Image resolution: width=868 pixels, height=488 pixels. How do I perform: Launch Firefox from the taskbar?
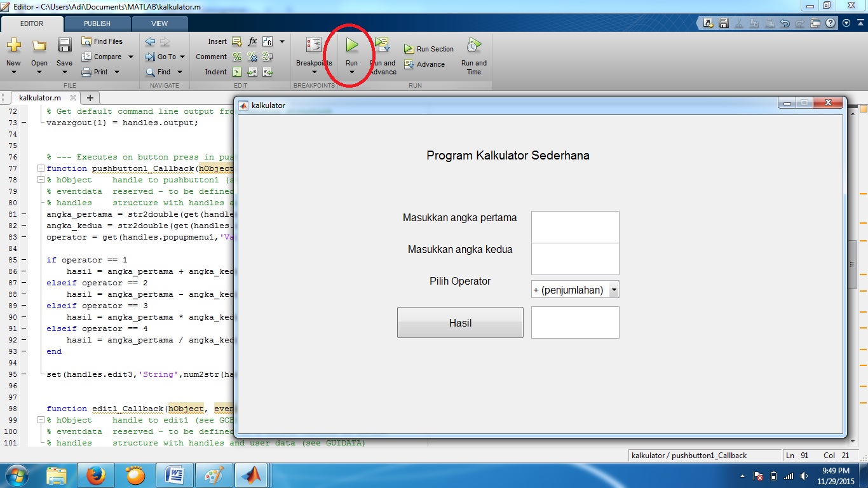[x=96, y=475]
